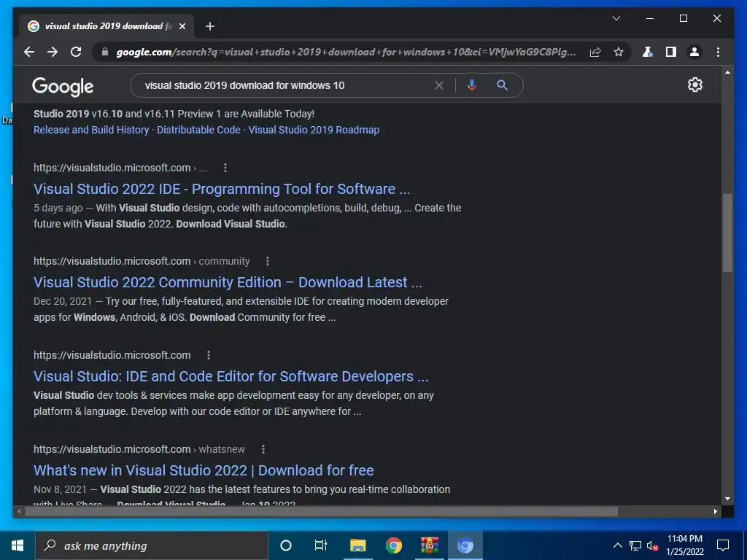Select the visual studio 2019 download tab
The image size is (747, 560).
[107, 26]
